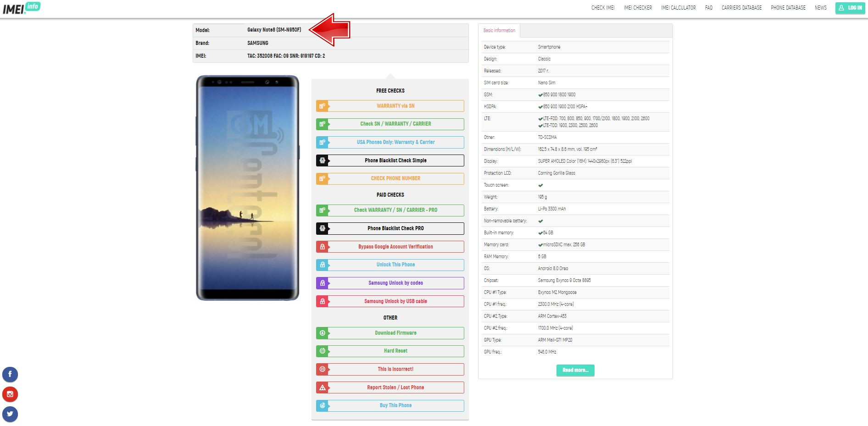
Task: Select the Basic information tab
Action: [x=499, y=31]
